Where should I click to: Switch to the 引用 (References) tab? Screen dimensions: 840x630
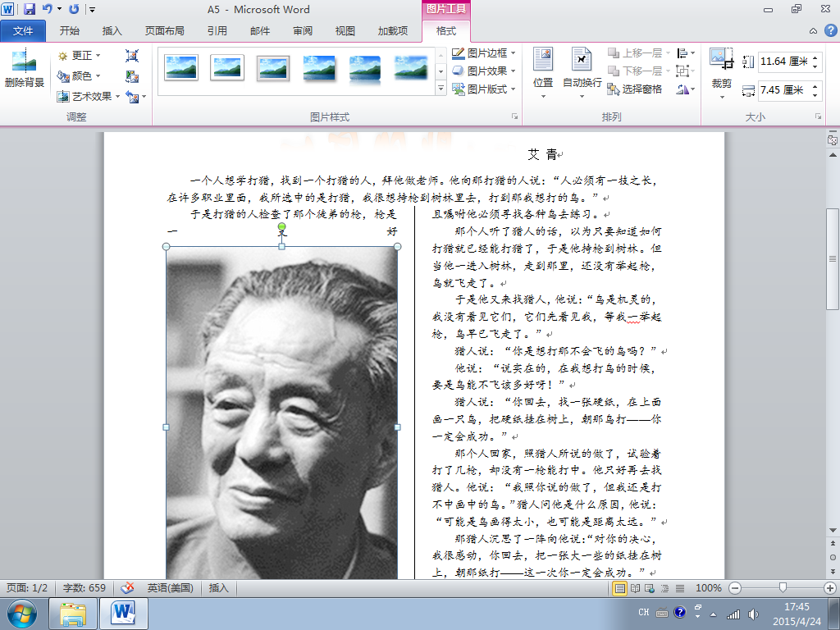[x=217, y=31]
